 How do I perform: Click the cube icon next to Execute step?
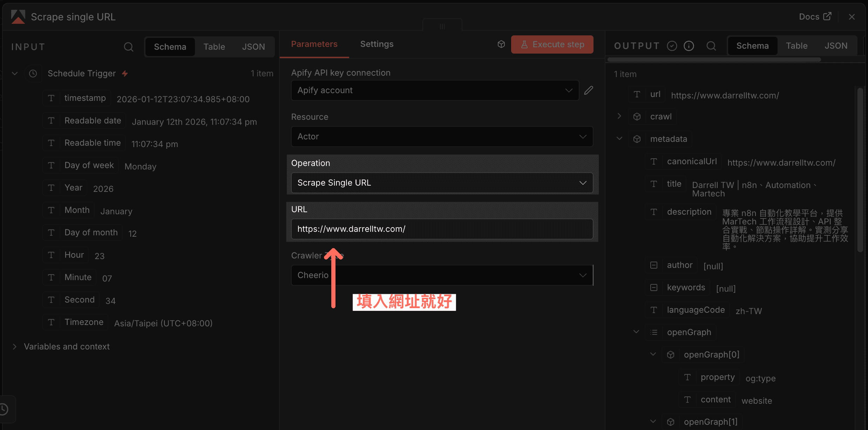(x=501, y=44)
